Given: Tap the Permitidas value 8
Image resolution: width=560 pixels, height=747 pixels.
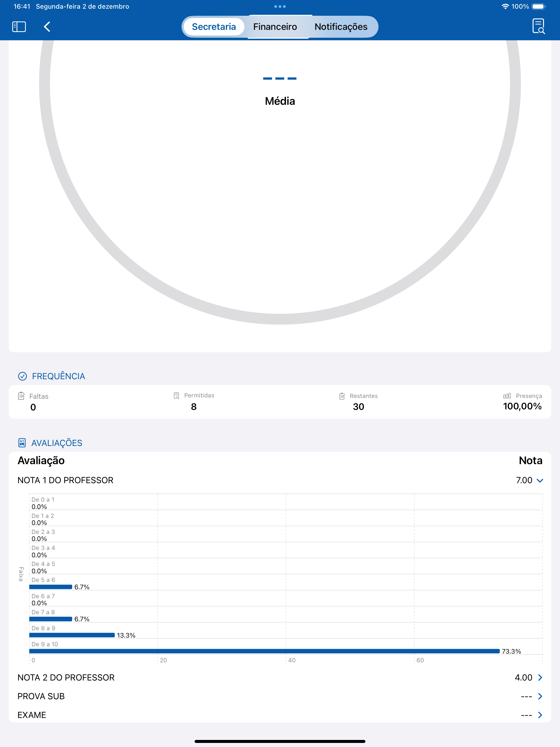Looking at the screenshot, I should pos(194,407).
